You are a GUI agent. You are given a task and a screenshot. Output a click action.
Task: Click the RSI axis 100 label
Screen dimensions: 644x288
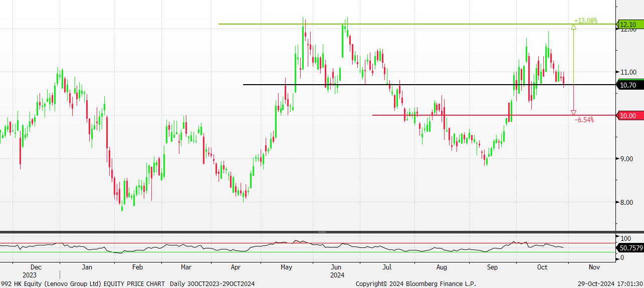[625, 238]
